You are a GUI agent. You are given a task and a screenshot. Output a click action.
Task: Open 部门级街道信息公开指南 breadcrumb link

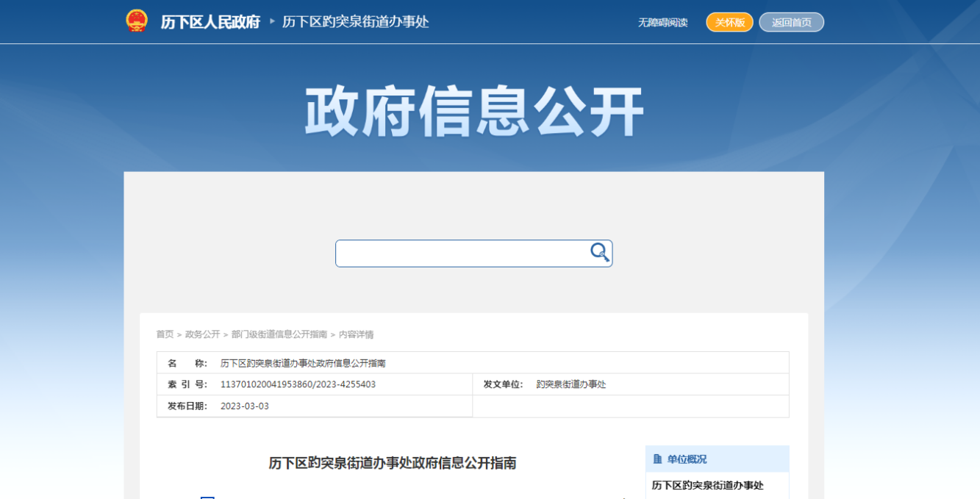click(279, 334)
